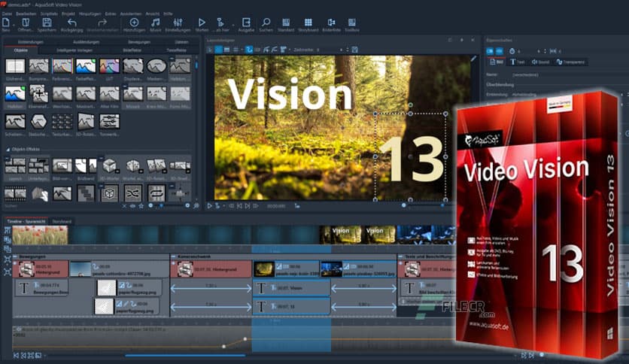Undo using the Rückgängig arrow icon
Image resolution: width=629 pixels, height=364 pixels.
(71, 24)
